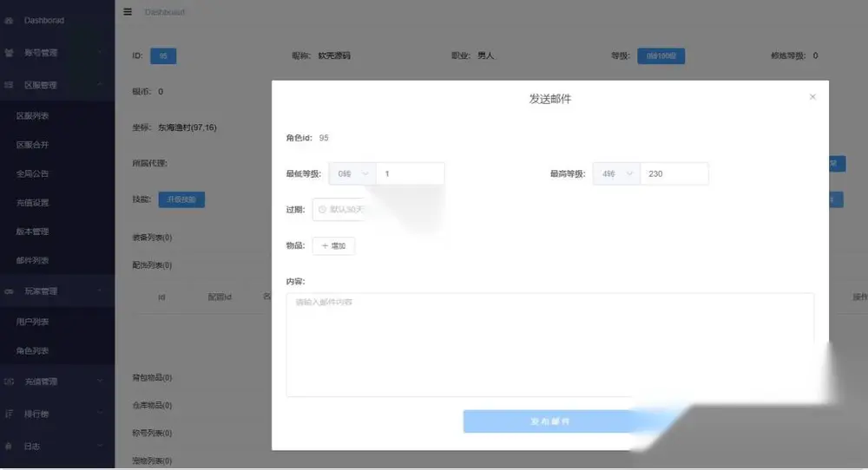Open 用户列表 in the sidebar

click(x=32, y=321)
